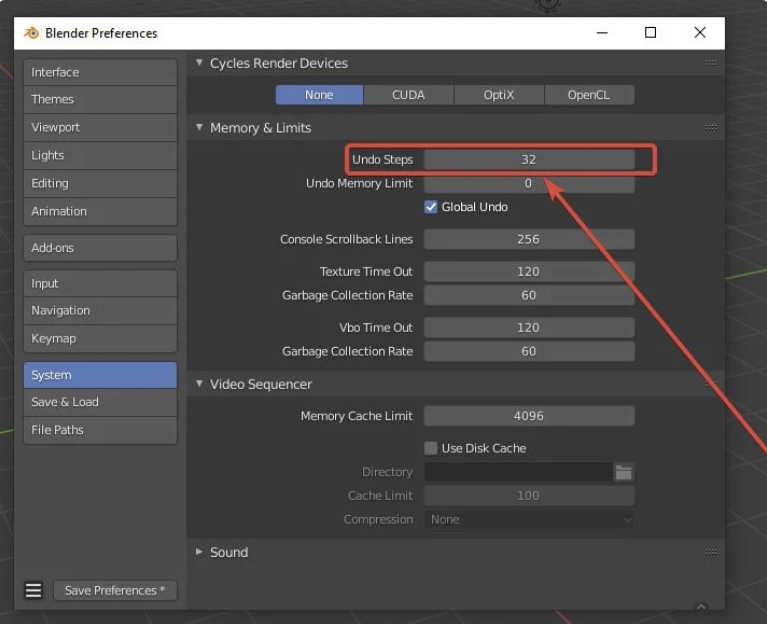Open the Compression dropdown
This screenshot has width=767, height=624.
click(529, 519)
